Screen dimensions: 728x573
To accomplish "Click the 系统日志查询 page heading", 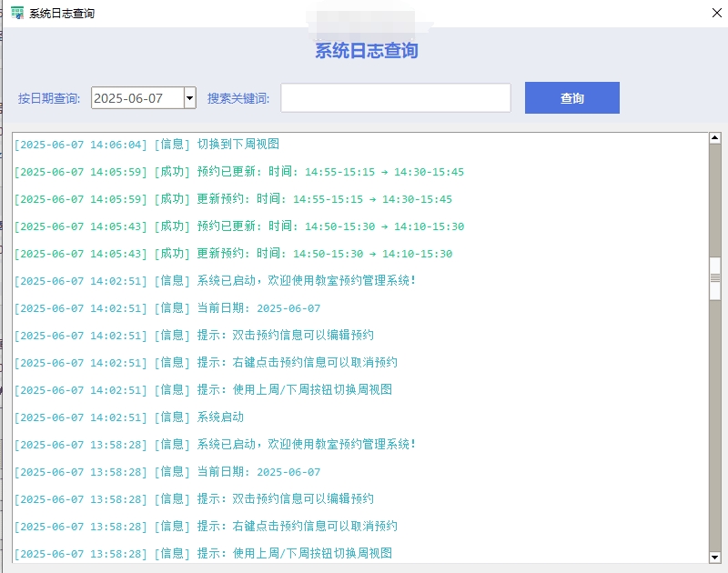I will click(367, 51).
